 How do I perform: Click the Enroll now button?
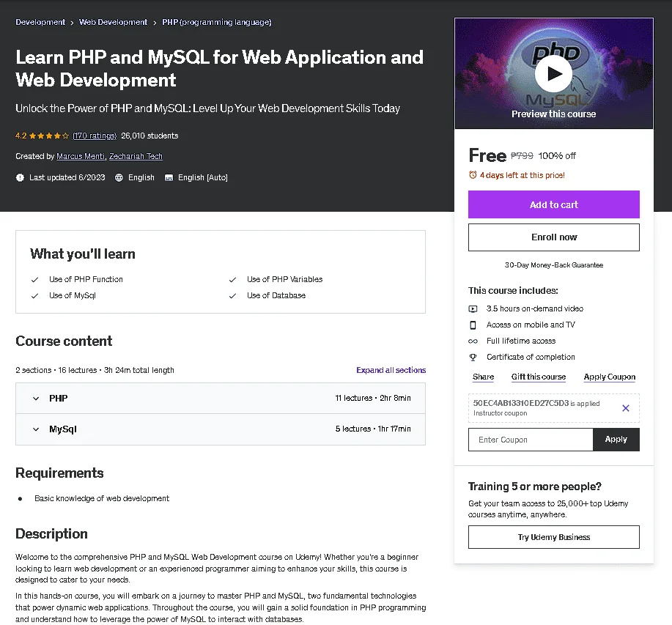[x=554, y=237]
